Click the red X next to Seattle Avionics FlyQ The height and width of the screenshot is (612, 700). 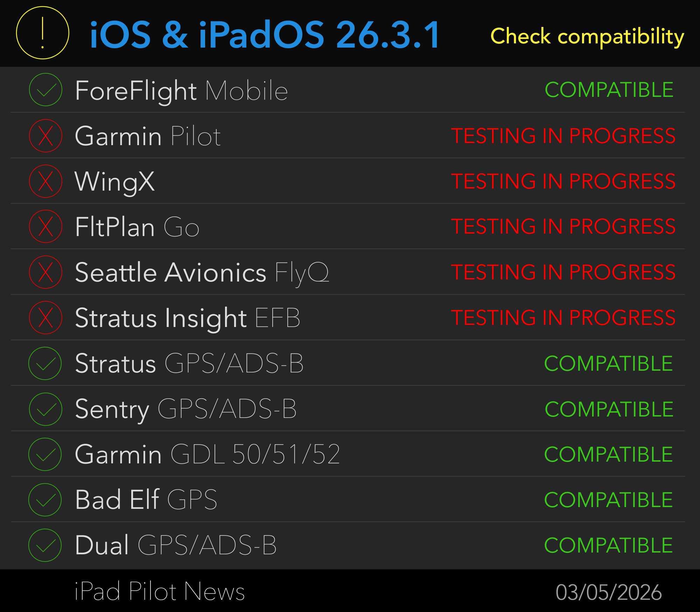click(45, 272)
